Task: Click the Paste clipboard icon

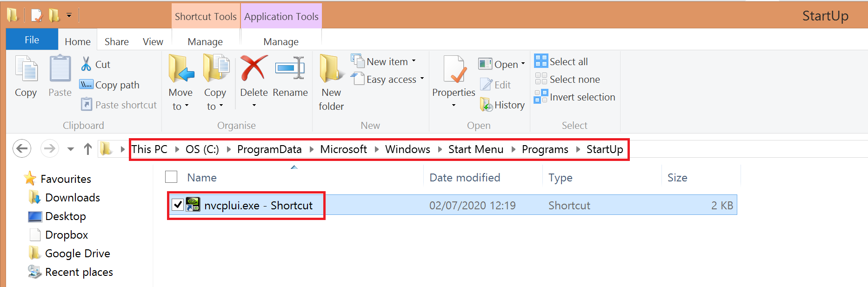Action: (x=60, y=69)
